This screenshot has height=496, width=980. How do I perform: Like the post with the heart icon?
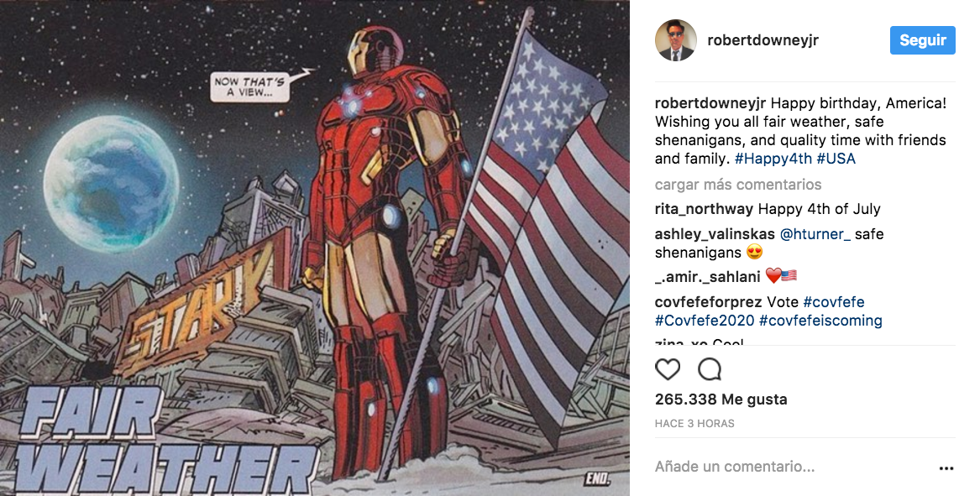click(668, 370)
